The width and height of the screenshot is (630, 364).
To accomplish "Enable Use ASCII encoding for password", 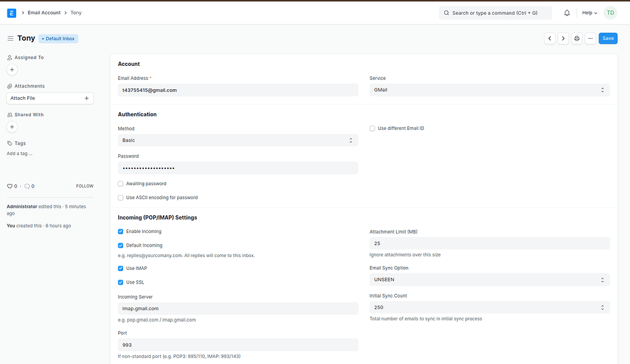I will point(121,197).
